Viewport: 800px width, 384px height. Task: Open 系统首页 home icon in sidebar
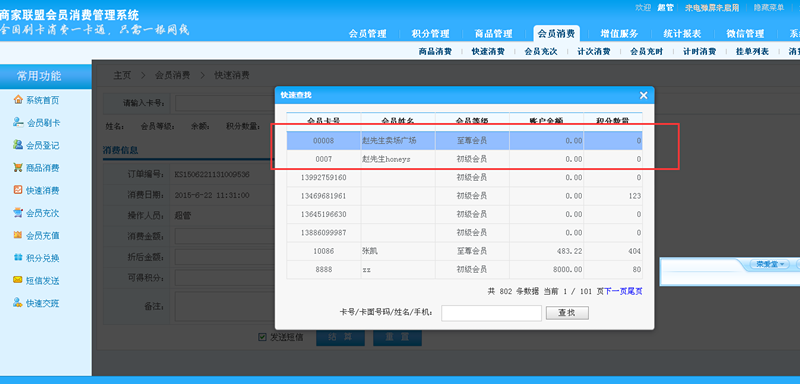(18, 100)
